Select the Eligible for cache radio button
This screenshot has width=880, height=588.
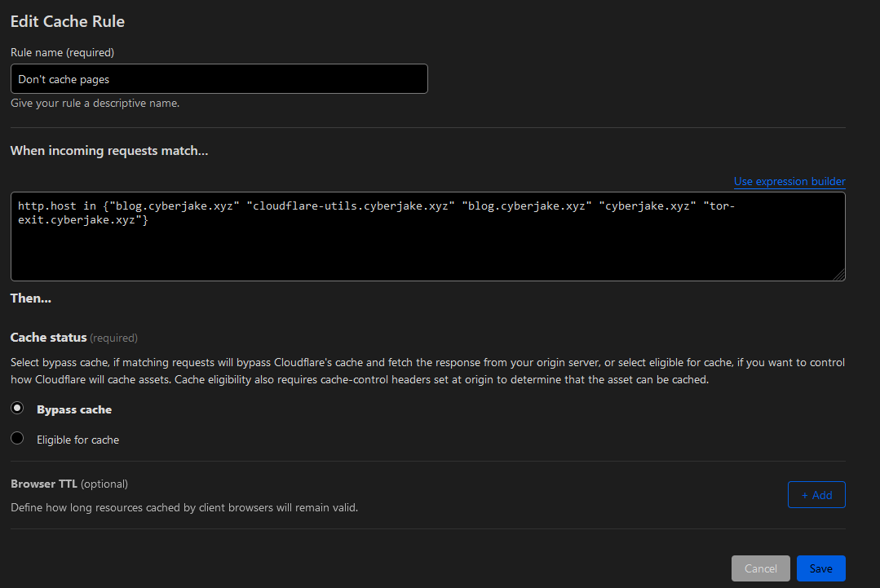coord(17,439)
